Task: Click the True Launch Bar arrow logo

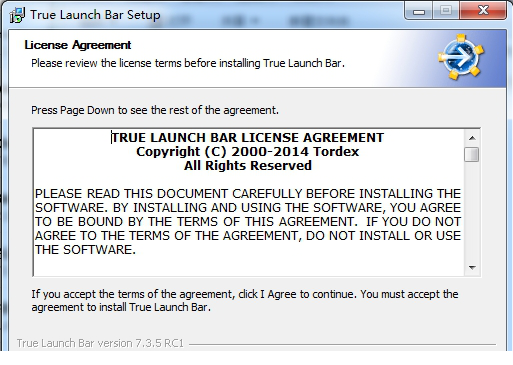Action: click(461, 57)
